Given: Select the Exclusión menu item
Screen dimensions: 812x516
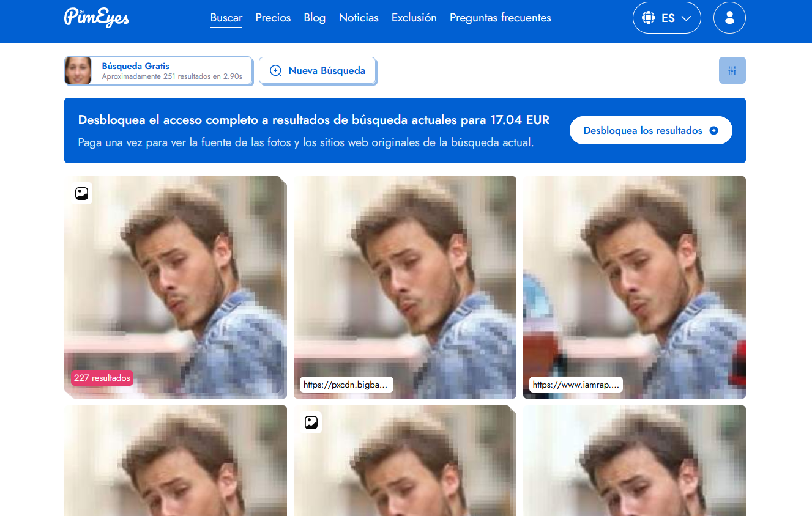Looking at the screenshot, I should [414, 18].
